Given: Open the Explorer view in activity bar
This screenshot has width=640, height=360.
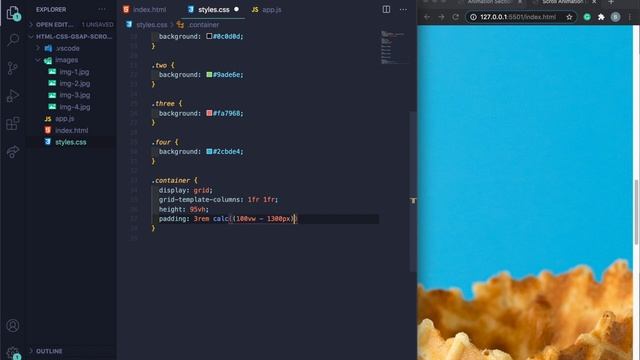Looking at the screenshot, I should (x=13, y=13).
